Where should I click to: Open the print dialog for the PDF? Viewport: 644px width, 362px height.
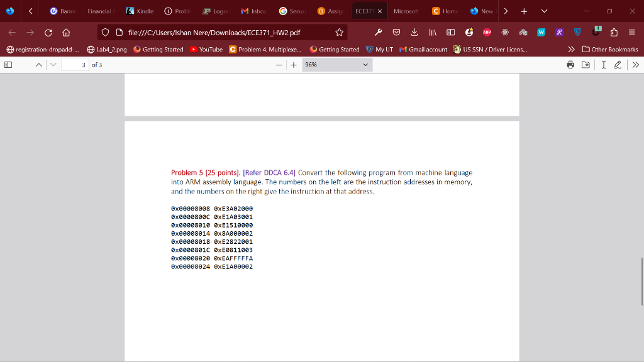point(570,64)
